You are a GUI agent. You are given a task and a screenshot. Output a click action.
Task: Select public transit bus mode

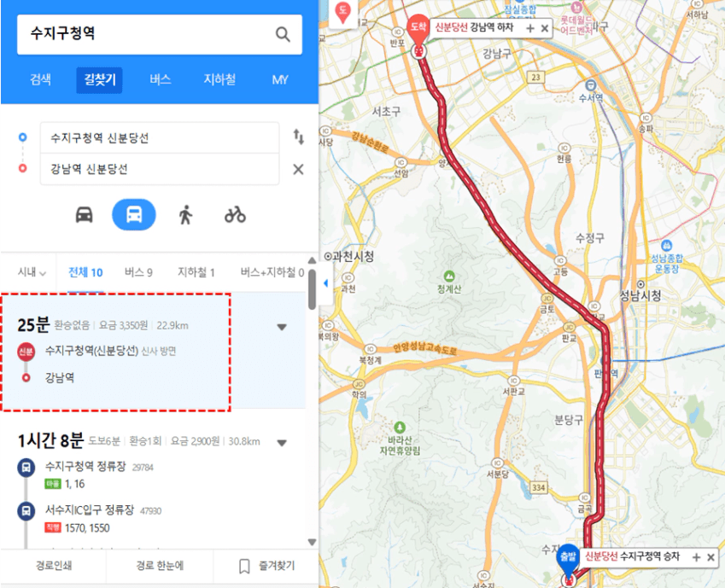pos(134,214)
